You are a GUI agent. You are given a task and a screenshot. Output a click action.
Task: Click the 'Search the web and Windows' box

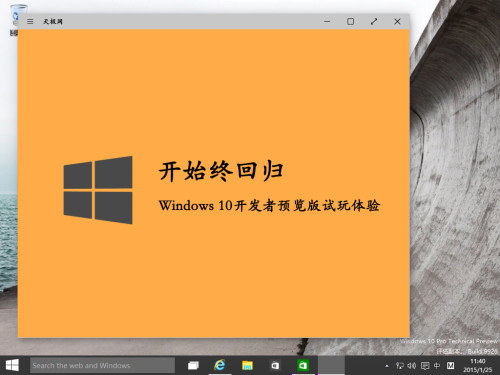coord(102,365)
